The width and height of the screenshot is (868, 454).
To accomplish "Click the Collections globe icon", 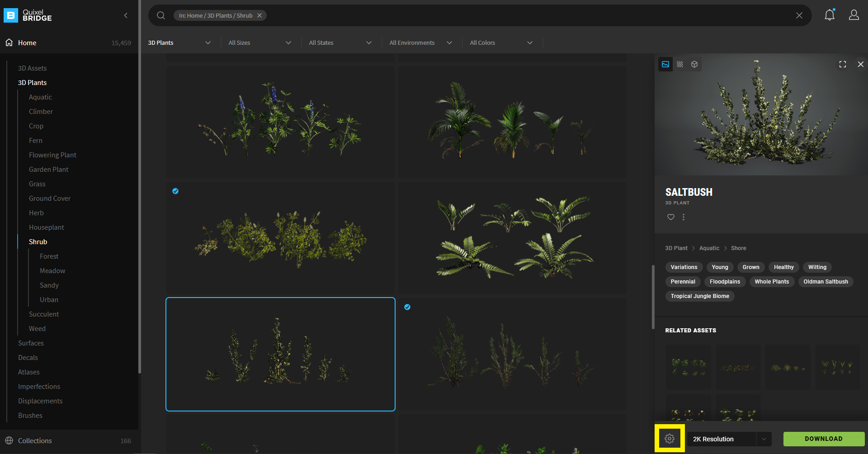I will click(x=9, y=440).
